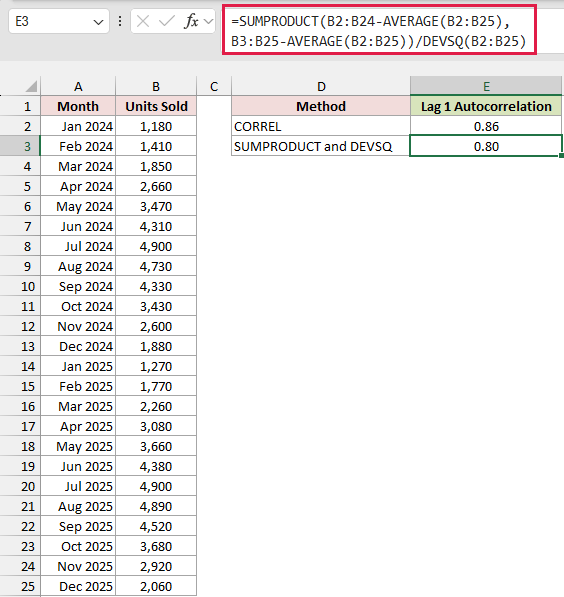Screen dimensions: 564x597
Task: Select the cell with value 0.86
Action: click(486, 126)
